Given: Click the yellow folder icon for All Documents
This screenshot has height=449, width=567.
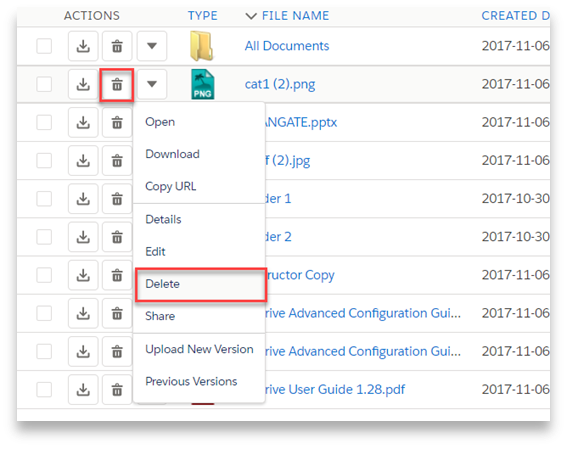Looking at the screenshot, I should coord(201,46).
